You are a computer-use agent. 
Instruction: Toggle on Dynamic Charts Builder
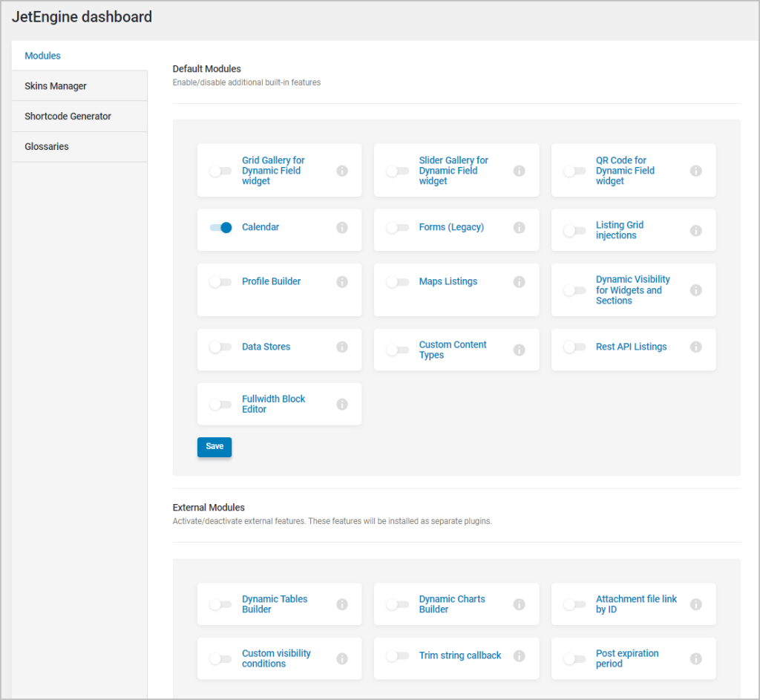[398, 604]
